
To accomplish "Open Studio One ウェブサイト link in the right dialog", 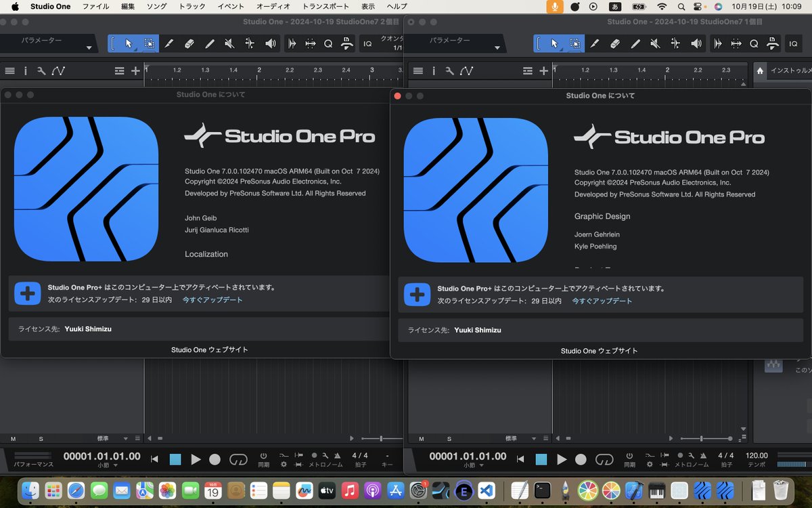I will pyautogui.click(x=600, y=351).
